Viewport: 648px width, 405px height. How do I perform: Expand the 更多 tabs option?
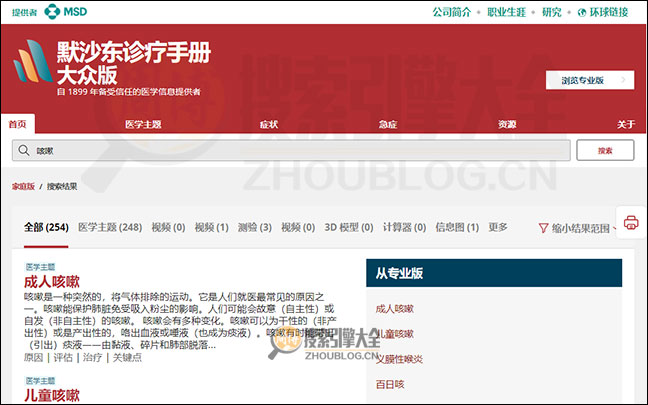498,227
